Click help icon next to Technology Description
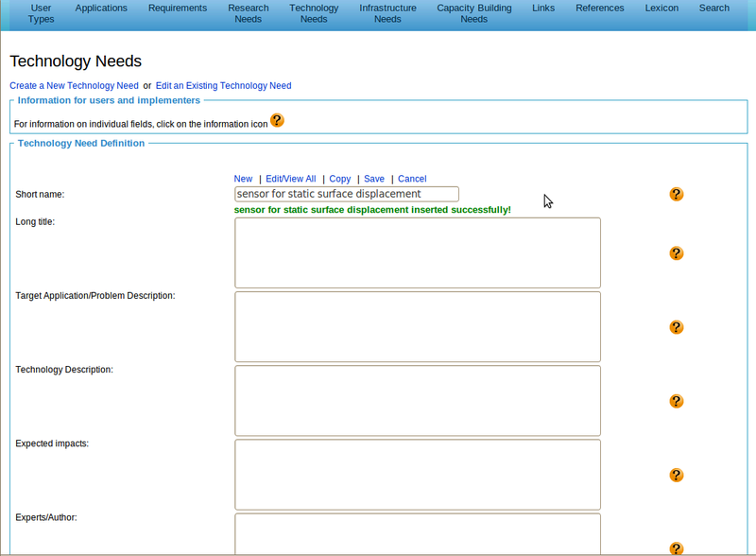The width and height of the screenshot is (756, 556). pyautogui.click(x=676, y=401)
